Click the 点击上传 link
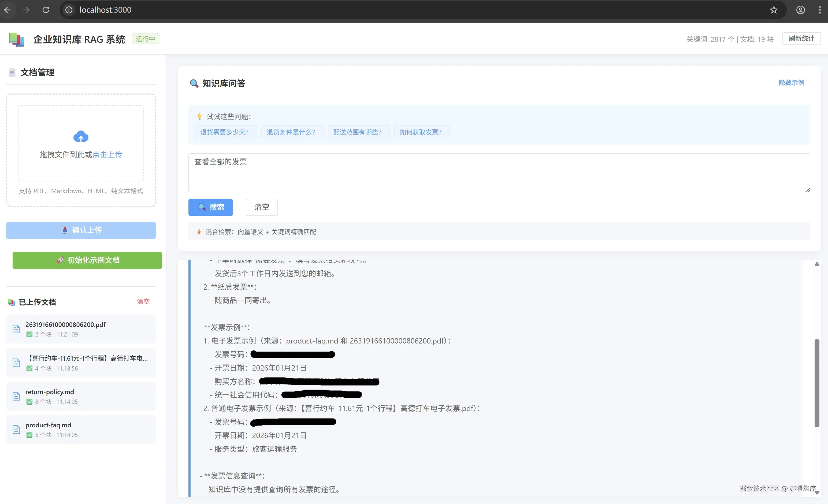Image resolution: width=828 pixels, height=504 pixels. tap(107, 154)
